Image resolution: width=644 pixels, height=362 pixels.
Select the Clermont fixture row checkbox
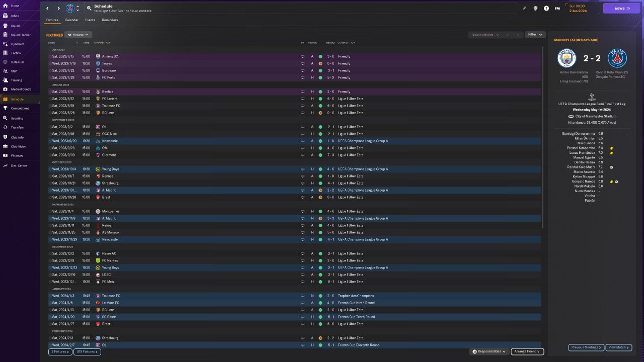tap(50, 155)
